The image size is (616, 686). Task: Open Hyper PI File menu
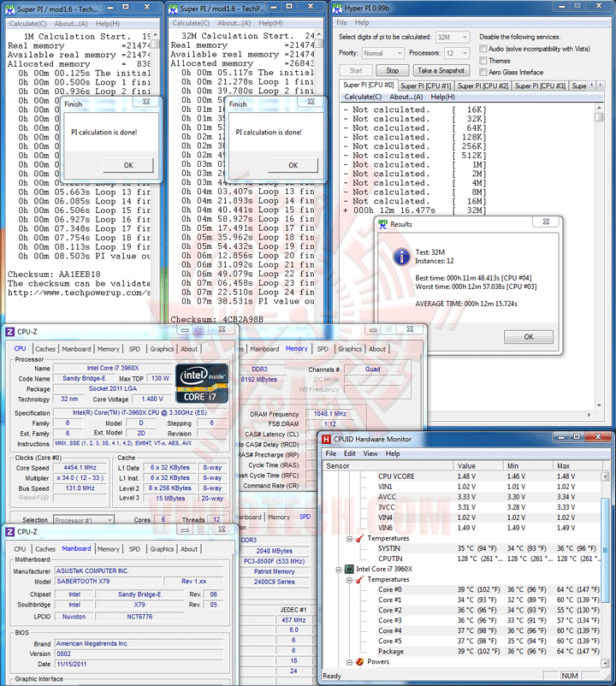(341, 22)
